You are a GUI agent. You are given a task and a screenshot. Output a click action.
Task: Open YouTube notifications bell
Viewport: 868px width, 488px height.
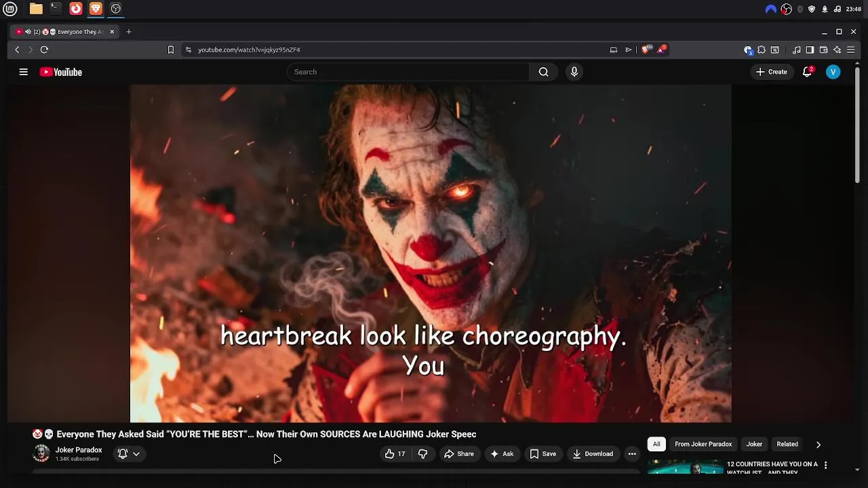tap(807, 72)
